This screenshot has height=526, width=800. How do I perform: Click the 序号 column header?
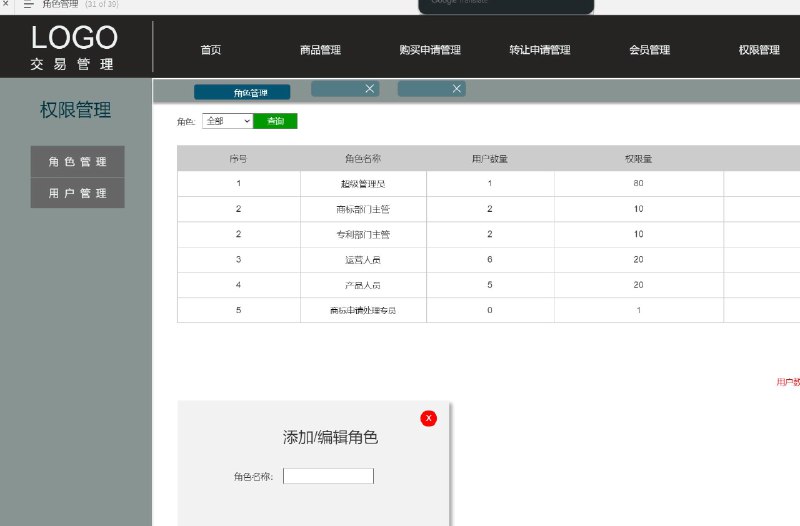click(238, 159)
